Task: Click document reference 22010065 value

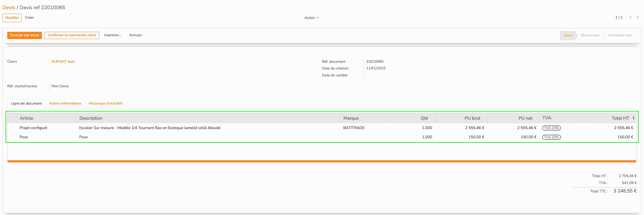Action: point(375,62)
